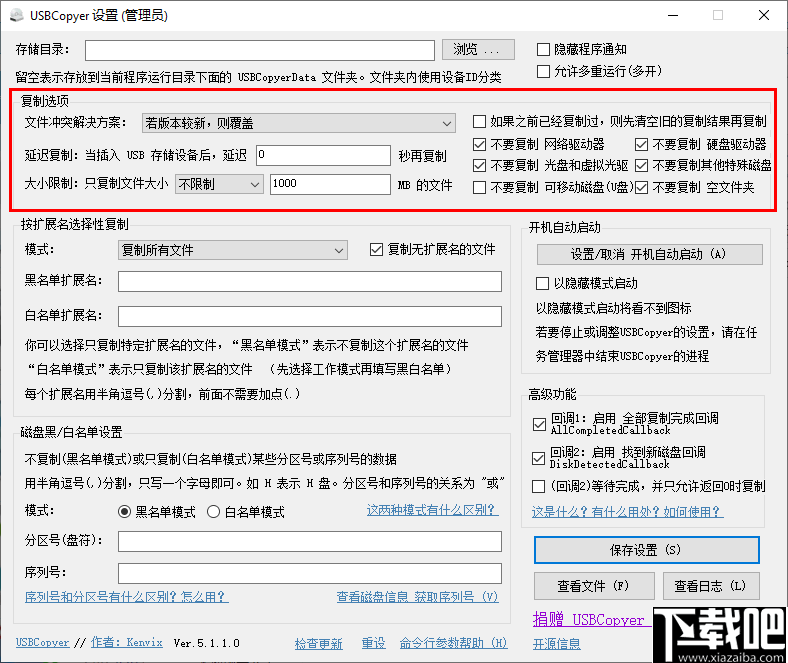Image resolution: width=788 pixels, height=663 pixels.
Task: Open 这两种模式有什么区别? link
Action: tap(433, 510)
